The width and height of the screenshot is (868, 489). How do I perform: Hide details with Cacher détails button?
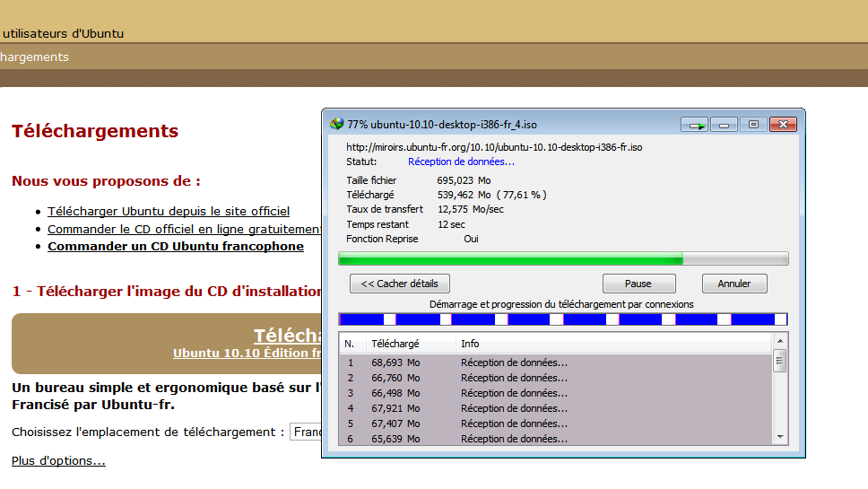[400, 284]
